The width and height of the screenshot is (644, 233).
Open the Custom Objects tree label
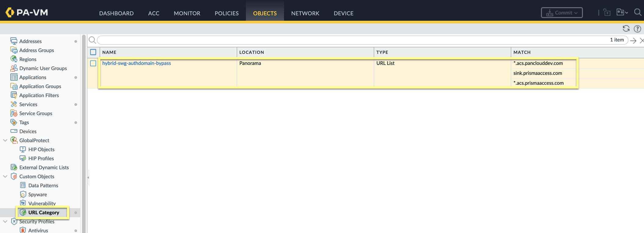(37, 176)
